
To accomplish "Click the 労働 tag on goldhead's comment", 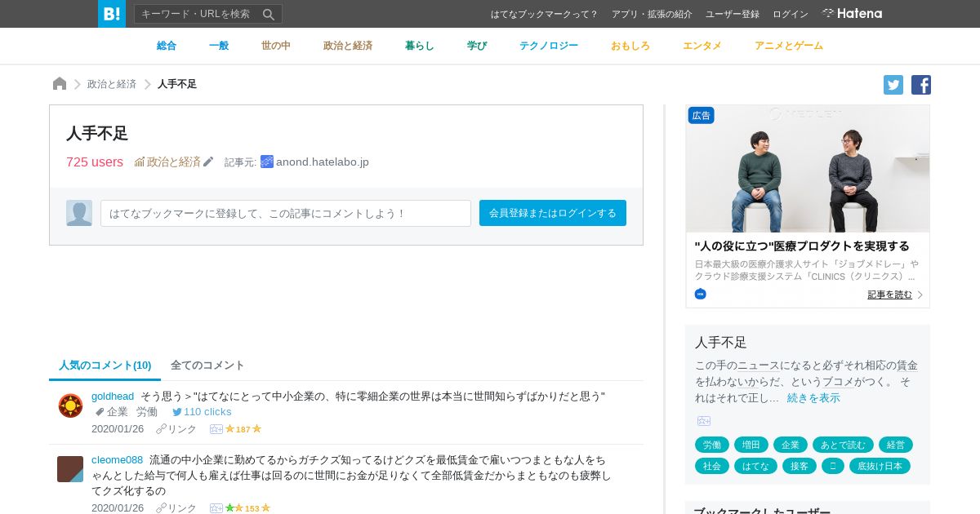I will 147,412.
